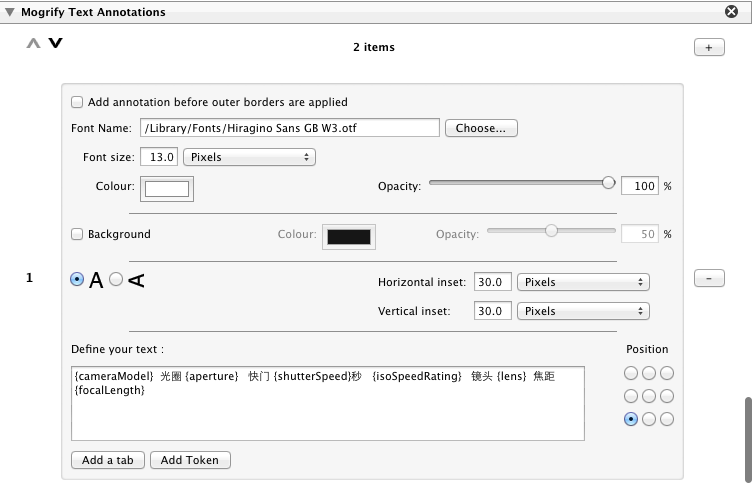Add a new annotation with plus button
The height and width of the screenshot is (489, 754).
708,47
